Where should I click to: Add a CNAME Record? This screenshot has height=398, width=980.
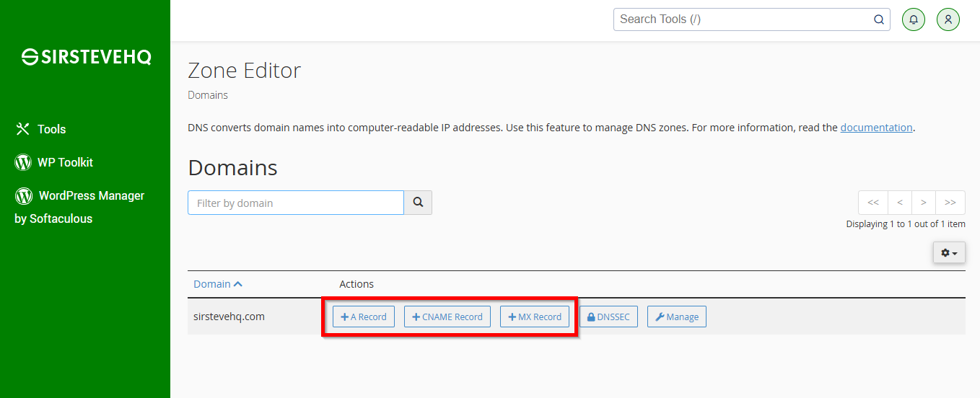tap(447, 317)
